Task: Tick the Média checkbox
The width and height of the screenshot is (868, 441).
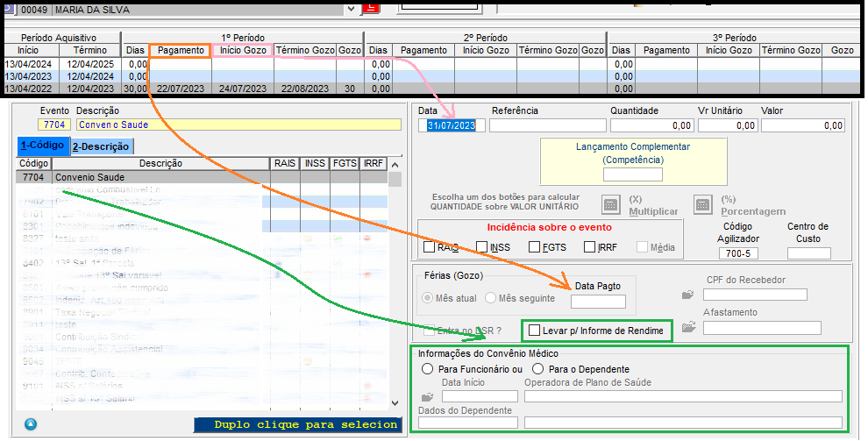Action: coord(642,246)
